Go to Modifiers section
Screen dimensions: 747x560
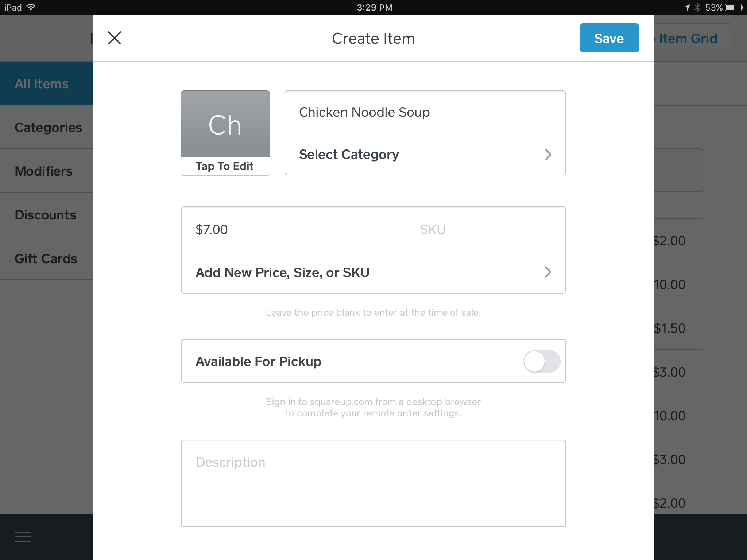[44, 171]
